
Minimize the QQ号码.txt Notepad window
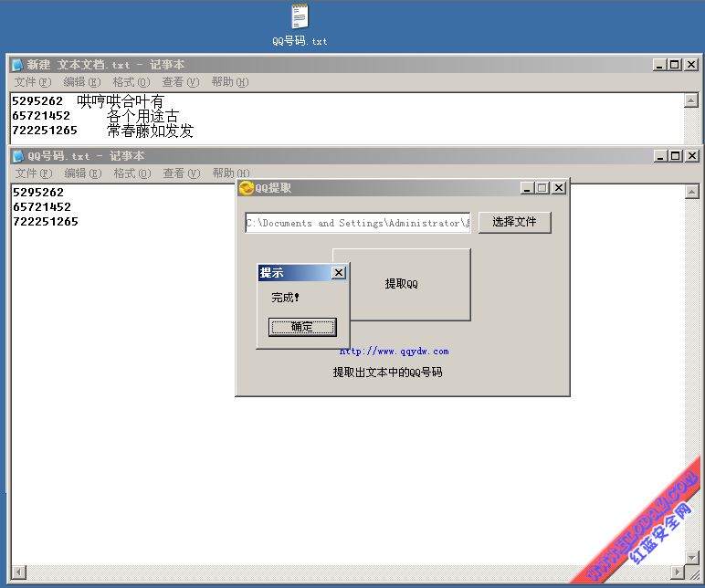(x=660, y=156)
